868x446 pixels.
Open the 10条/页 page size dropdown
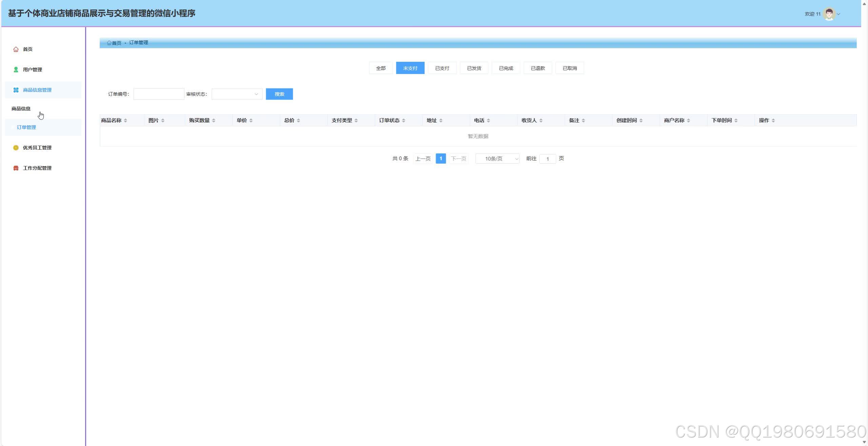click(x=497, y=159)
